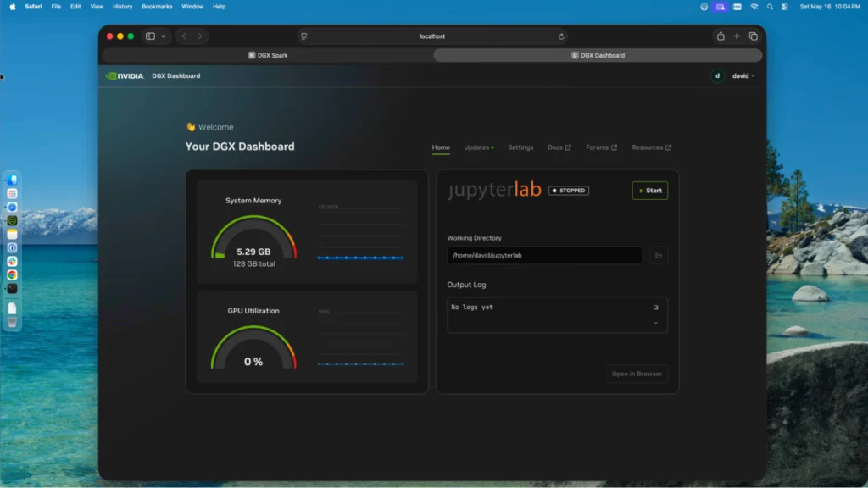Expand the output log chevron
Screen dimensions: 868x488
click(655, 323)
